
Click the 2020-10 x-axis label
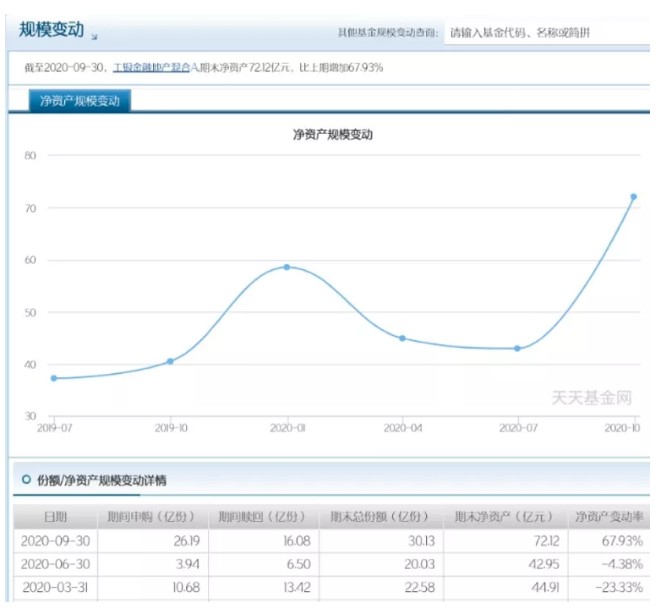622,428
